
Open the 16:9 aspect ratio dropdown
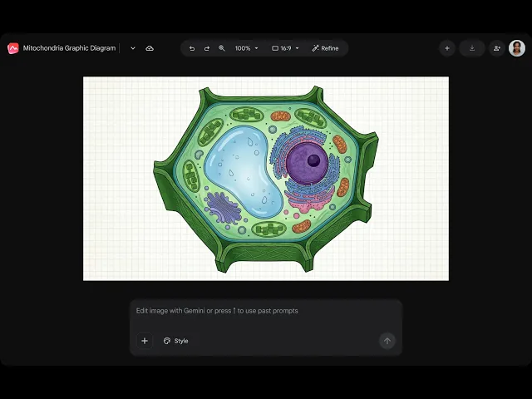point(285,48)
